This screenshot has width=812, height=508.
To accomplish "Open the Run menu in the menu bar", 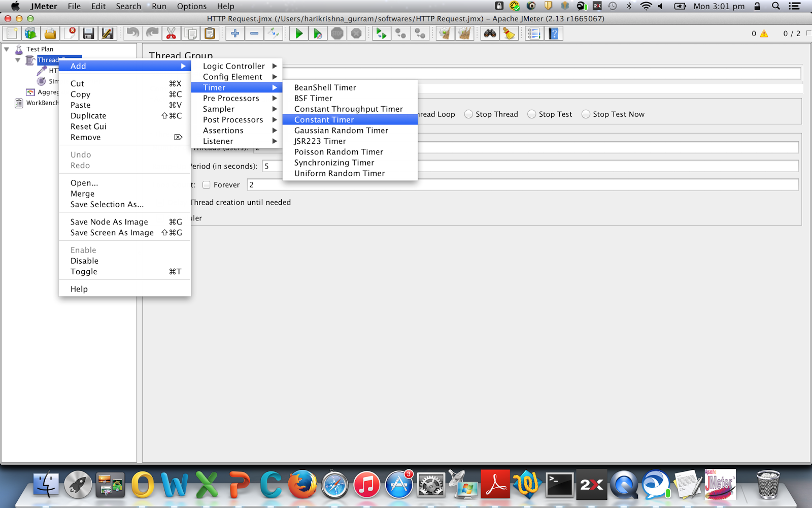I will tap(158, 6).
